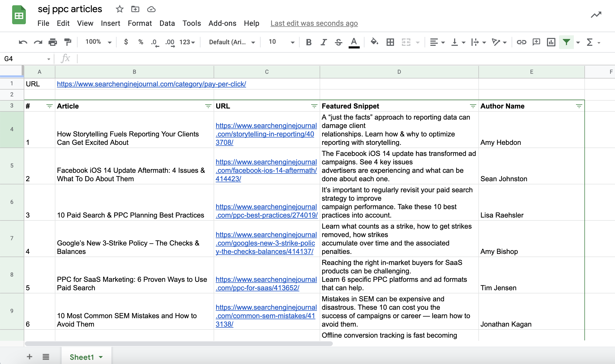Open filter views dropdown arrow

pyautogui.click(x=578, y=42)
